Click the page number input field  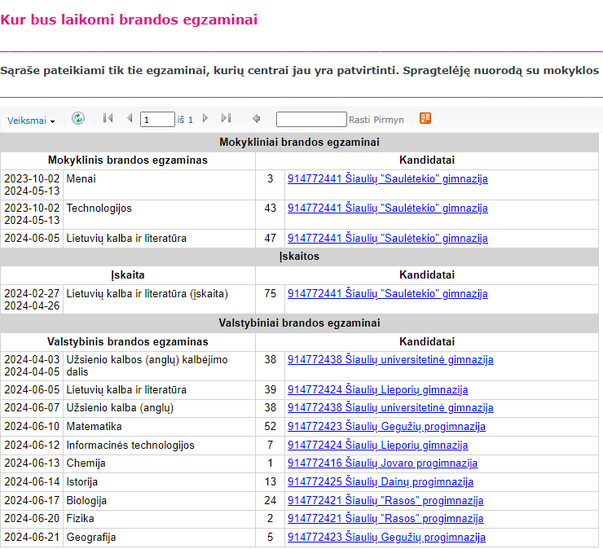(157, 119)
